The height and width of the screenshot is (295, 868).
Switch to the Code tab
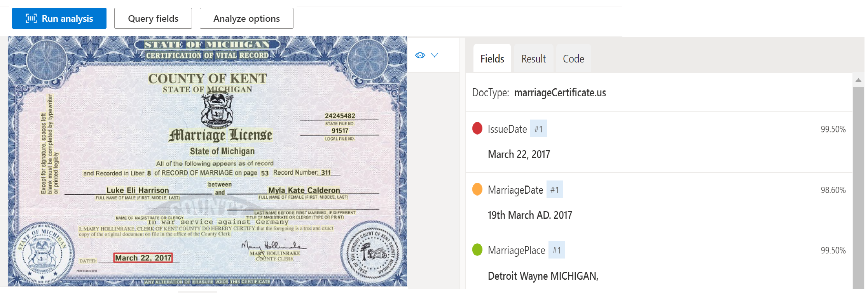pyautogui.click(x=573, y=59)
